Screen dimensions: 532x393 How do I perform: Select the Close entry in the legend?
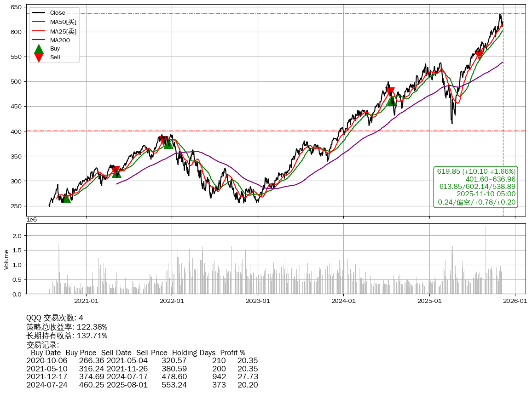[x=58, y=13]
